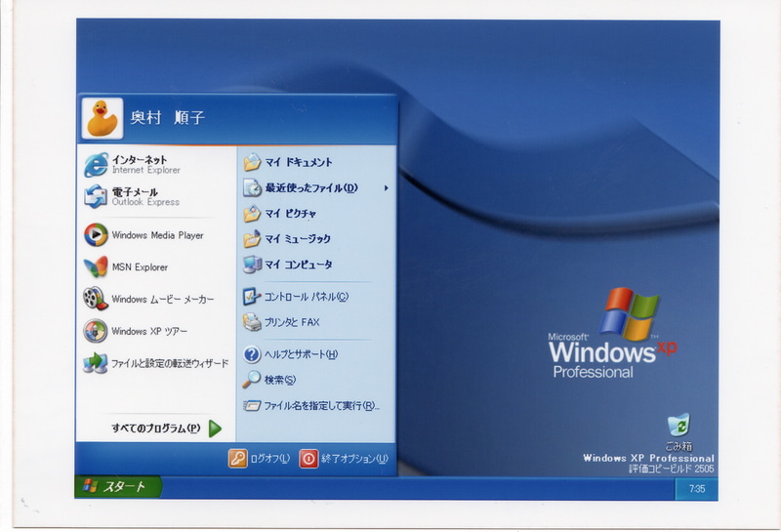
Task: Click the 終了オプション power icon
Action: [308, 459]
